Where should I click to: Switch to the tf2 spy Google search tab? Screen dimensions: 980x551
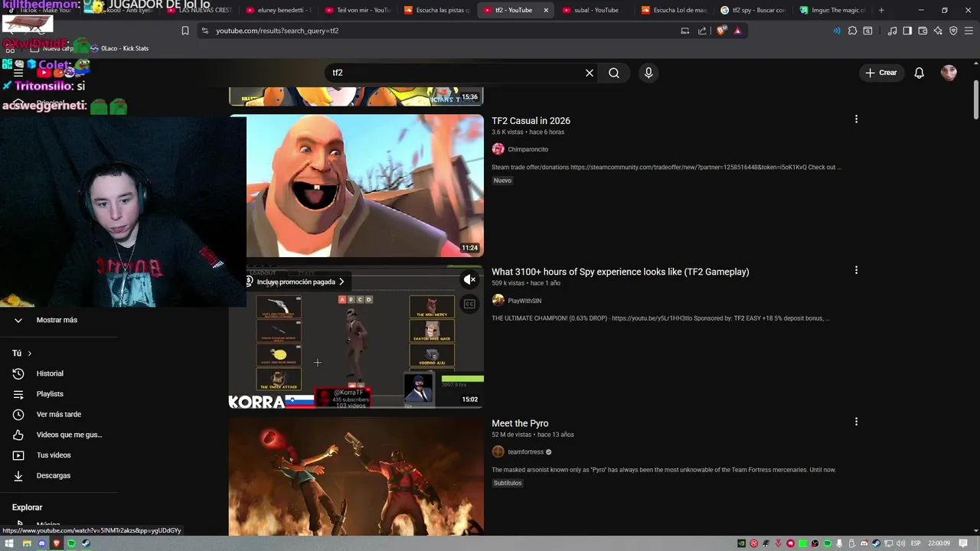coord(754,10)
